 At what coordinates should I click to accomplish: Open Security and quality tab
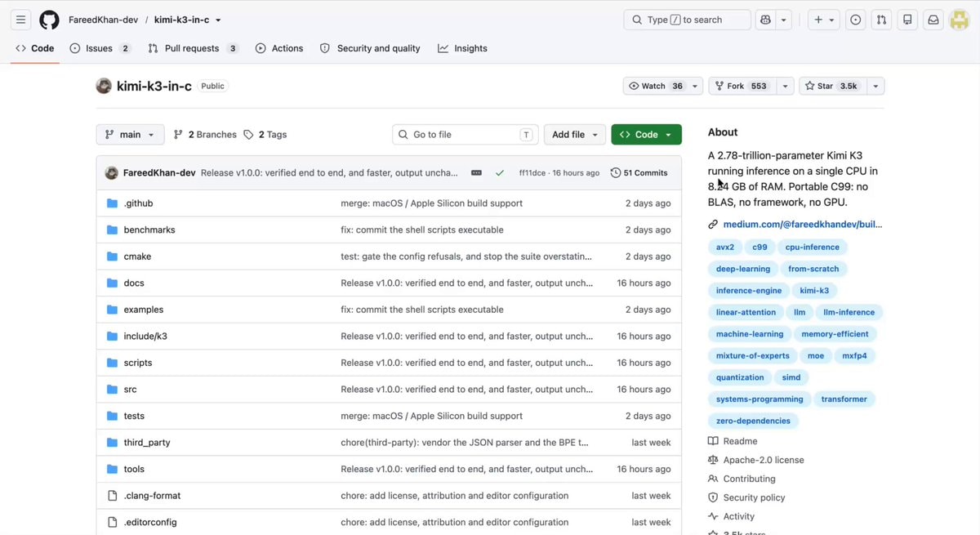click(370, 48)
